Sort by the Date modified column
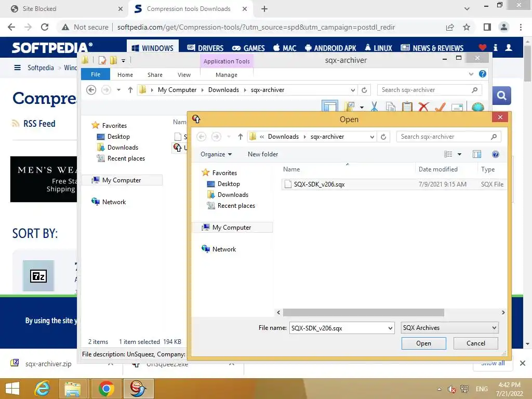 tap(437, 169)
